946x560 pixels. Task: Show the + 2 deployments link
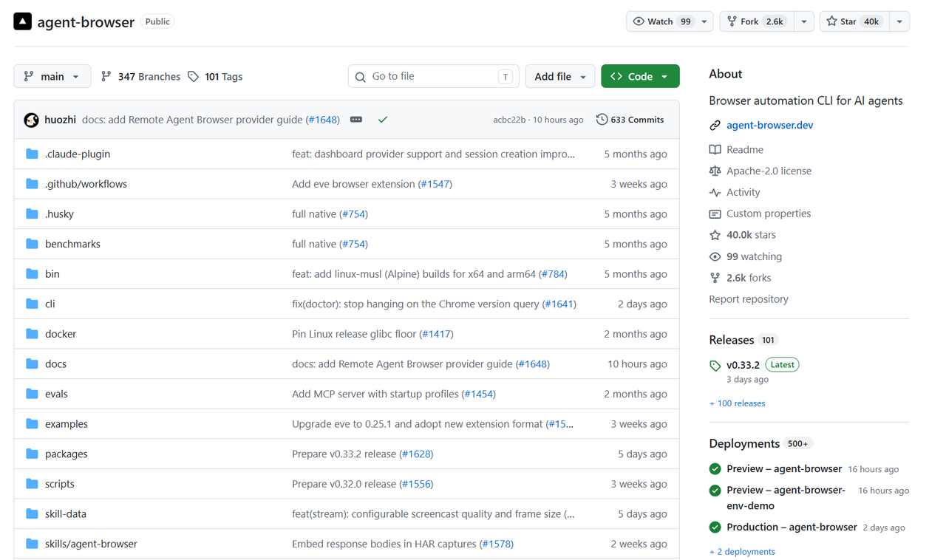pos(742,552)
